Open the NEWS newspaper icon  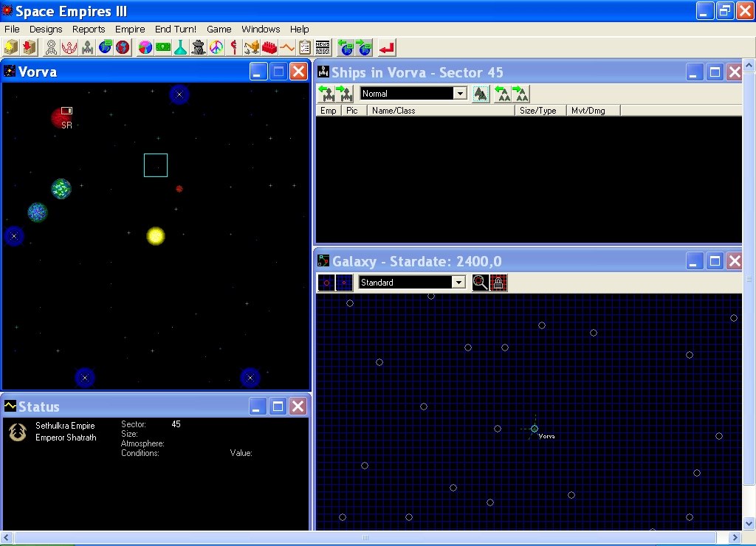coord(323,48)
